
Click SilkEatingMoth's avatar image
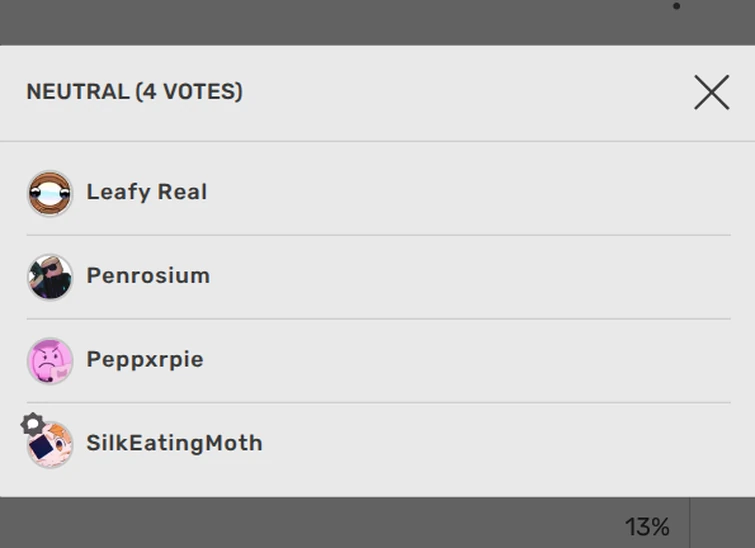coord(52,446)
